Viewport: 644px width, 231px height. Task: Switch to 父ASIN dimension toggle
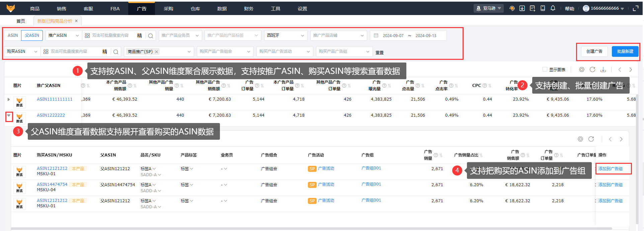(32, 35)
